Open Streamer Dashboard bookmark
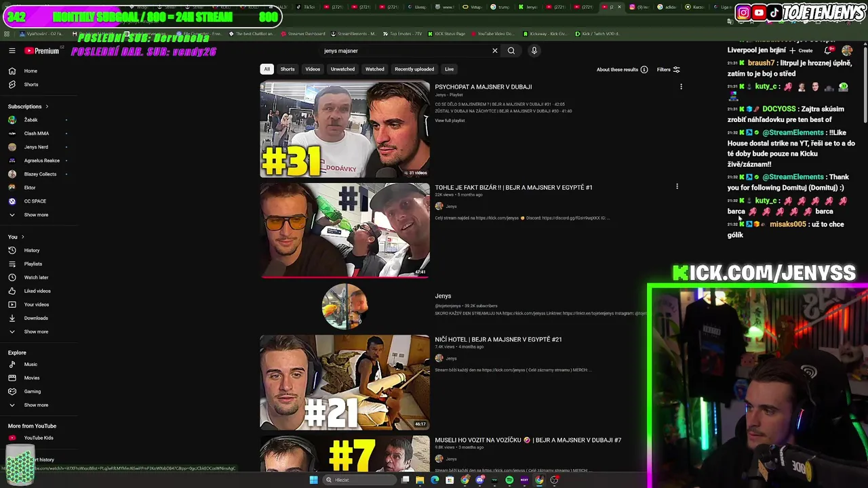This screenshot has width=868, height=488. [x=302, y=34]
